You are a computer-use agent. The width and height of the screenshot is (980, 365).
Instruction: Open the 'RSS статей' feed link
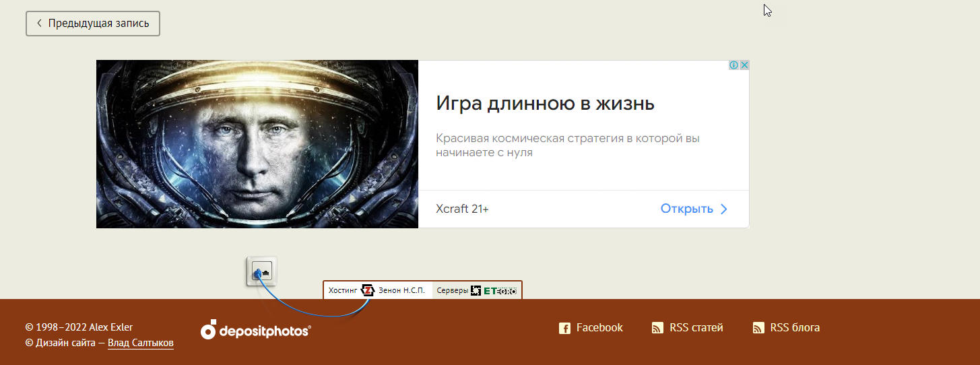[x=696, y=328]
